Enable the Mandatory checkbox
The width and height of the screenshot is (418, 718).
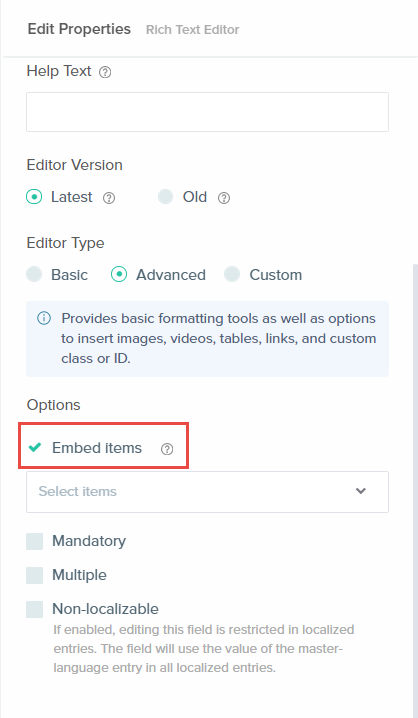(x=34, y=541)
